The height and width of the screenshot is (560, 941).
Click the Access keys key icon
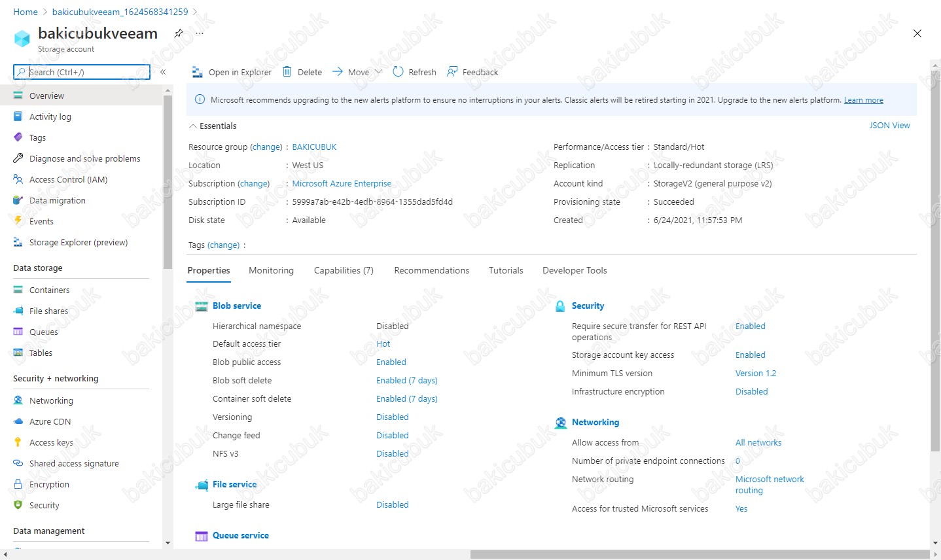point(18,442)
